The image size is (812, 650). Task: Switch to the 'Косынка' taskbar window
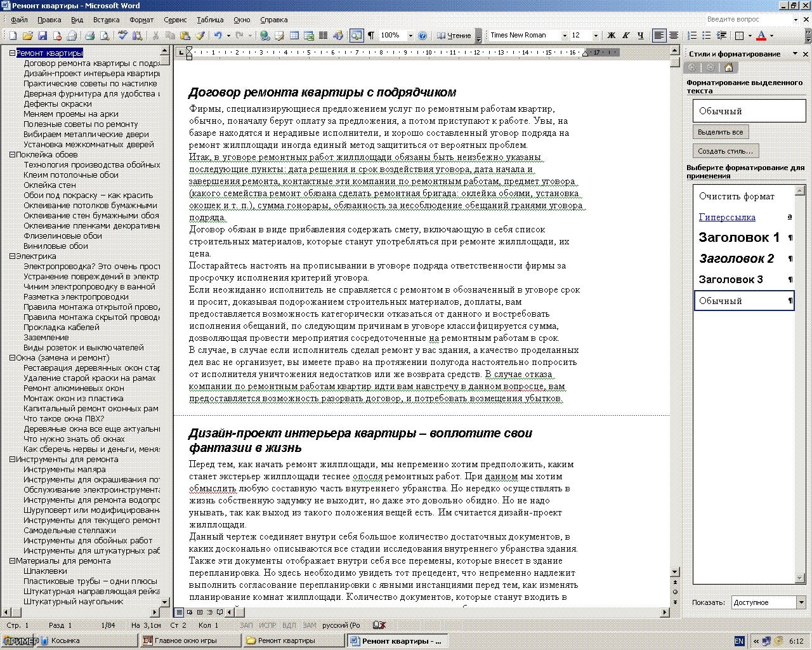click(x=65, y=641)
